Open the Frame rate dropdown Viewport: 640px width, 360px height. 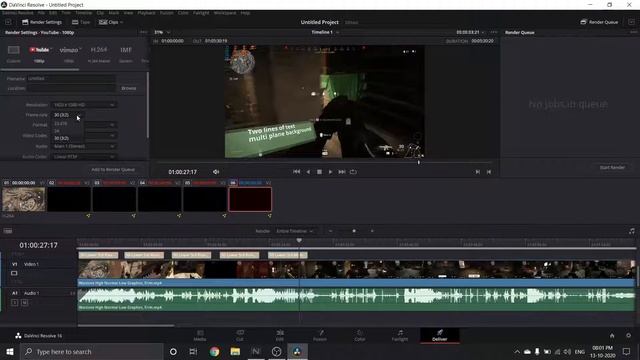(68, 115)
